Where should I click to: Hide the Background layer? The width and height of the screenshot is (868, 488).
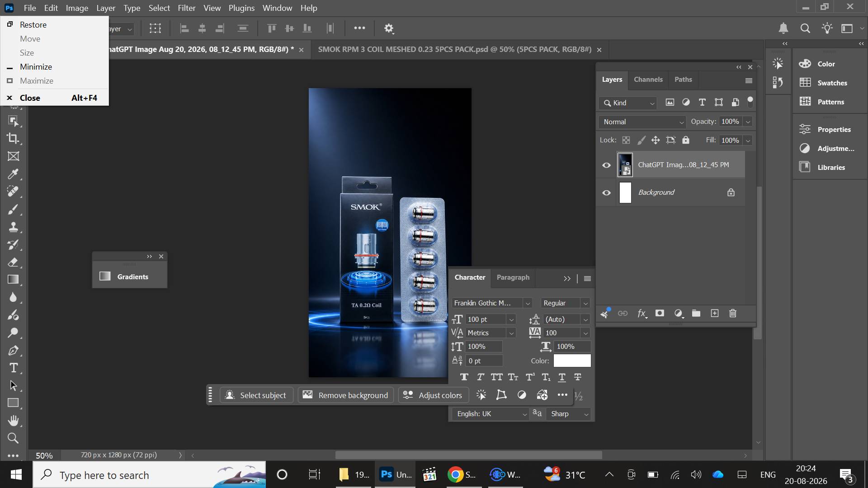click(x=606, y=193)
